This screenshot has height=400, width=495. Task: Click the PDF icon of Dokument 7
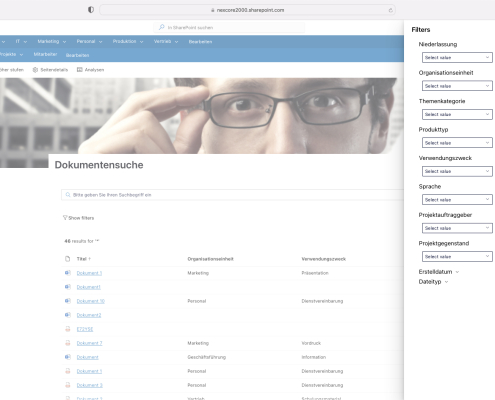point(68,343)
